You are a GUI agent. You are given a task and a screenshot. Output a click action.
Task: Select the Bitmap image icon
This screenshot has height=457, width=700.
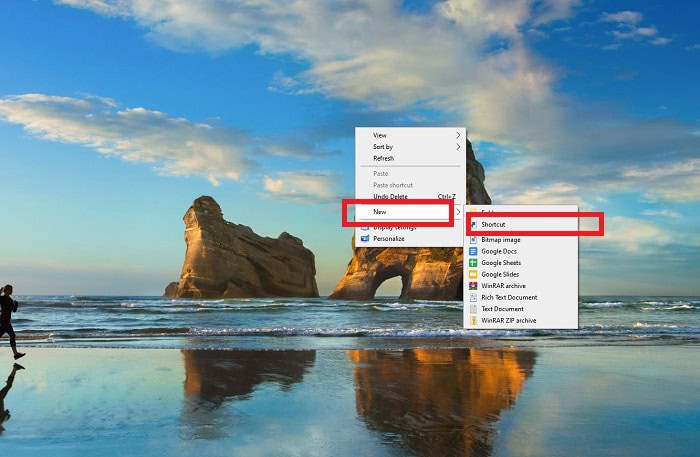[474, 240]
